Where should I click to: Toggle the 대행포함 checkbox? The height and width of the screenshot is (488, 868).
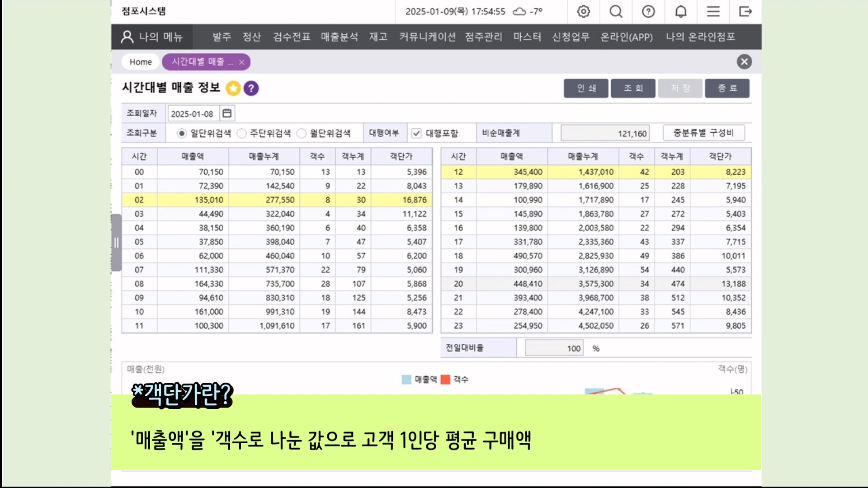[416, 133]
